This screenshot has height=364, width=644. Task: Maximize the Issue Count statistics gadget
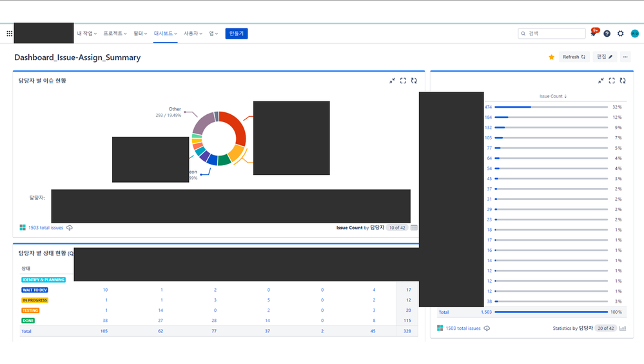tap(612, 81)
